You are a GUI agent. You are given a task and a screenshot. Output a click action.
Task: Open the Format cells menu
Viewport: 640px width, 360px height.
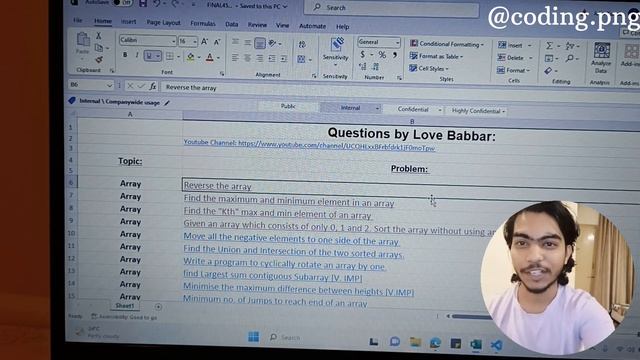(x=513, y=70)
